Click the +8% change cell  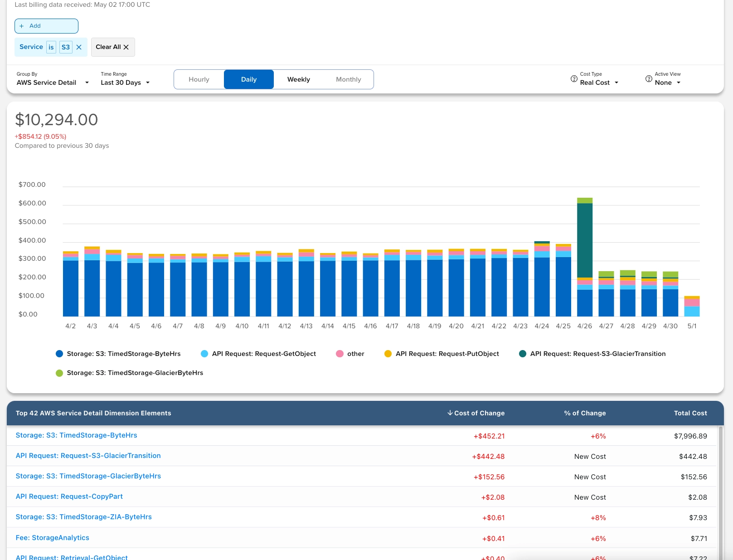tap(598, 518)
